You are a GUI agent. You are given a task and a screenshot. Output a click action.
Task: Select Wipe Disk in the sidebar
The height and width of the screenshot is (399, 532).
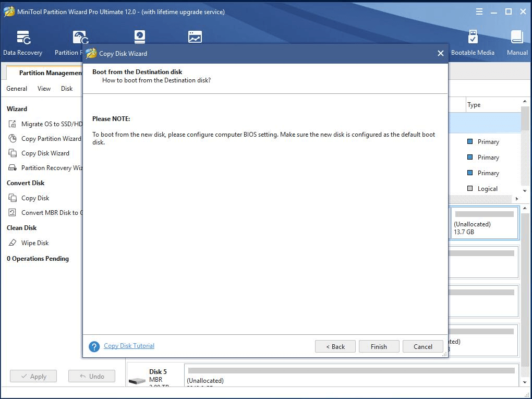[34, 243]
